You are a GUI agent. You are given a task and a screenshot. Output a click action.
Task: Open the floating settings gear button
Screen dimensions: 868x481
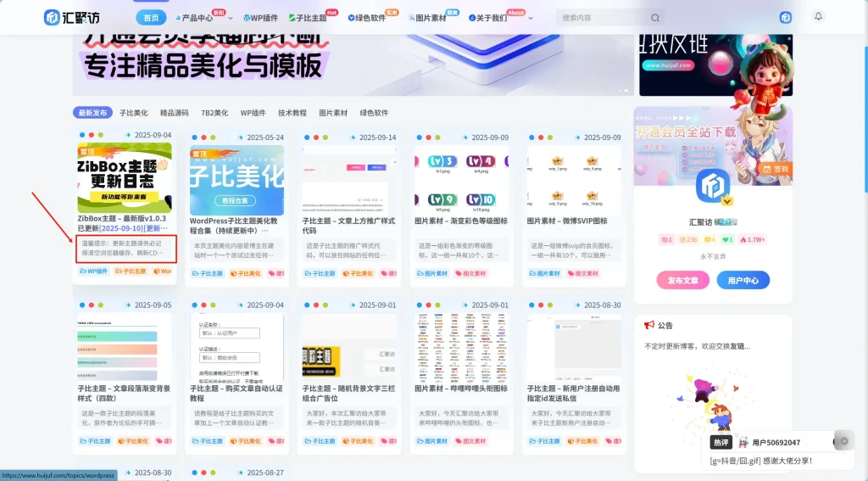pyautogui.click(x=843, y=441)
